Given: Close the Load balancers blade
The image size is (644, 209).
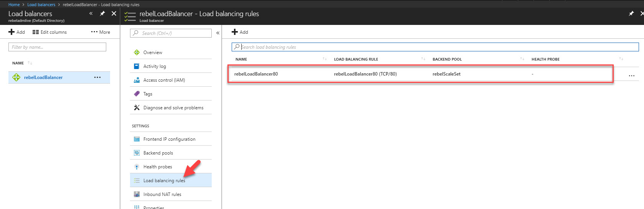Looking at the screenshot, I should (x=114, y=13).
